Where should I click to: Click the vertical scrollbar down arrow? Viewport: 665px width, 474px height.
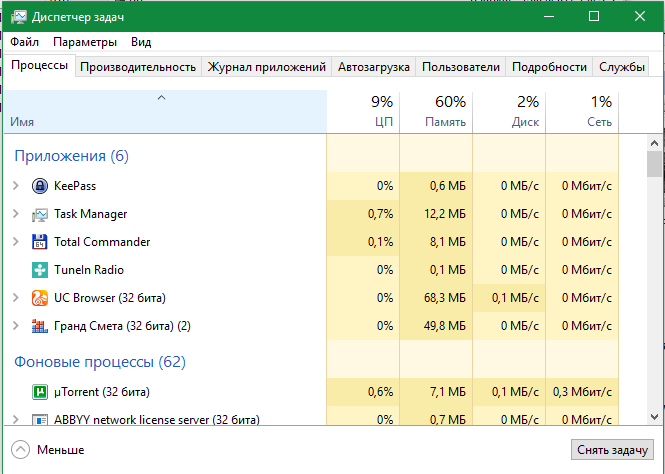[654, 415]
